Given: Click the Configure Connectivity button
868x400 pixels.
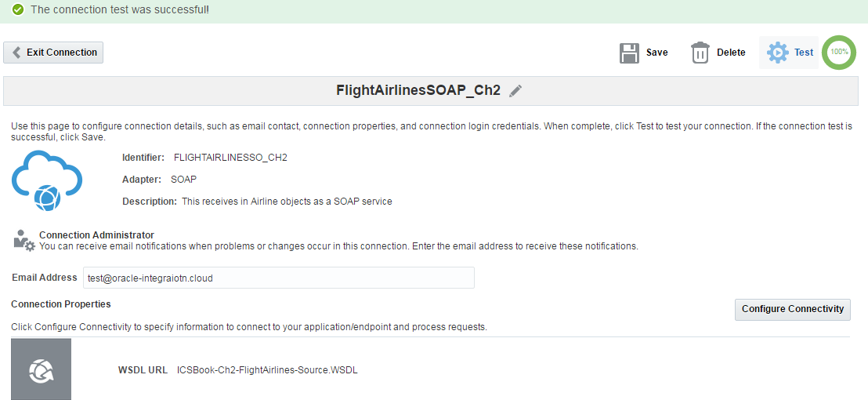Looking at the screenshot, I should point(793,309).
